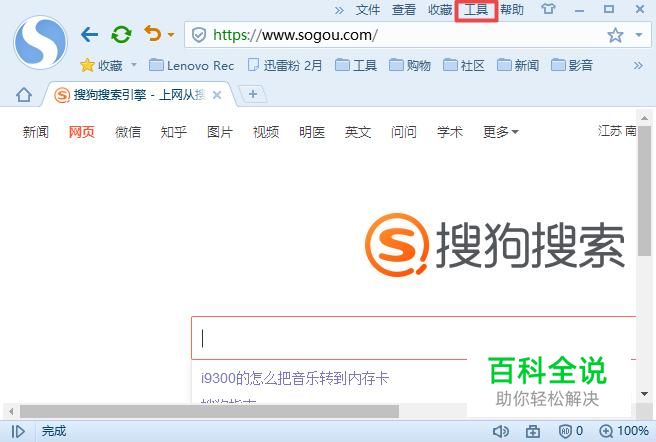Click the vertical scrollbar thumb

pyautogui.click(x=644, y=190)
